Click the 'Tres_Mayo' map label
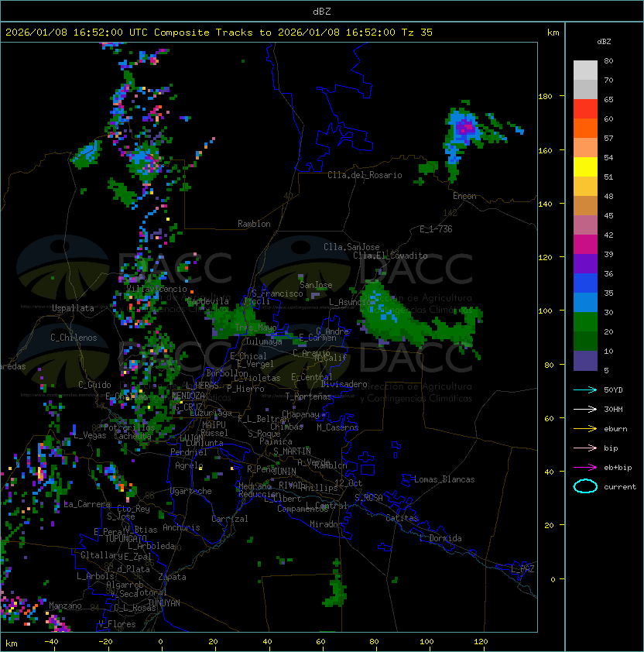The height and width of the screenshot is (652, 644). [x=255, y=328]
